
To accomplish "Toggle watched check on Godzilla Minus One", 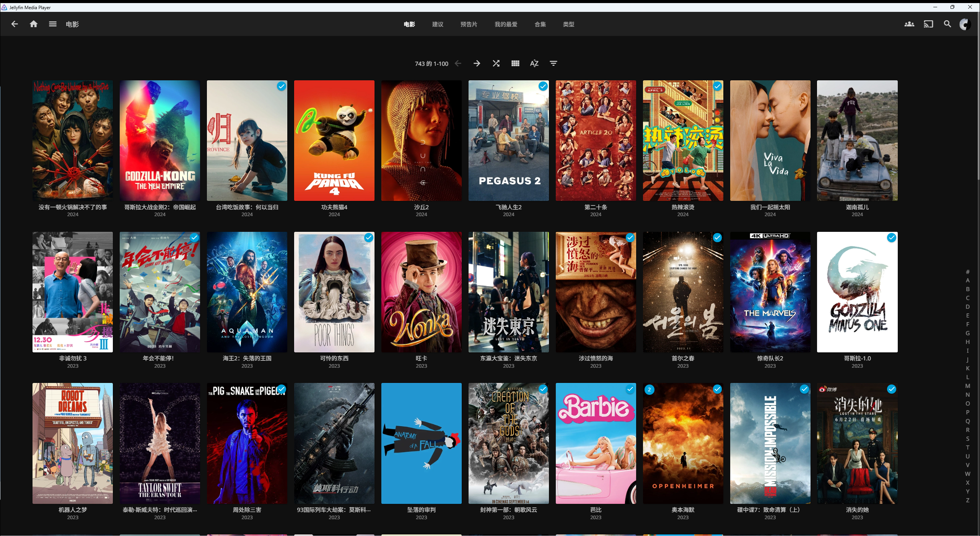I will pyautogui.click(x=892, y=238).
